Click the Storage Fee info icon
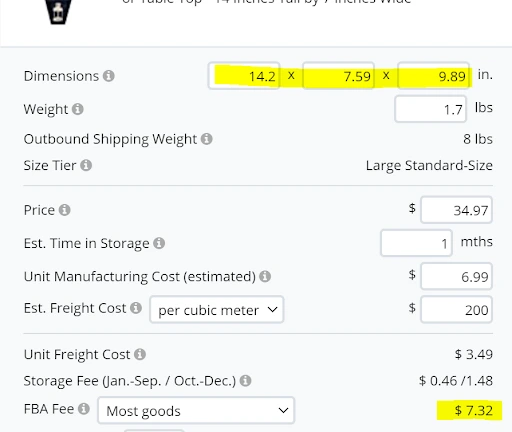 (246, 381)
